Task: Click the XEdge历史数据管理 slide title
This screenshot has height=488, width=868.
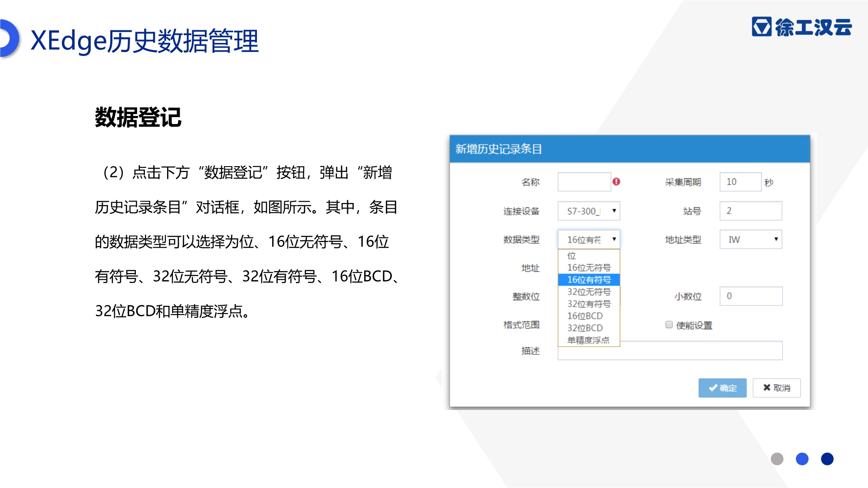Action: (x=145, y=41)
